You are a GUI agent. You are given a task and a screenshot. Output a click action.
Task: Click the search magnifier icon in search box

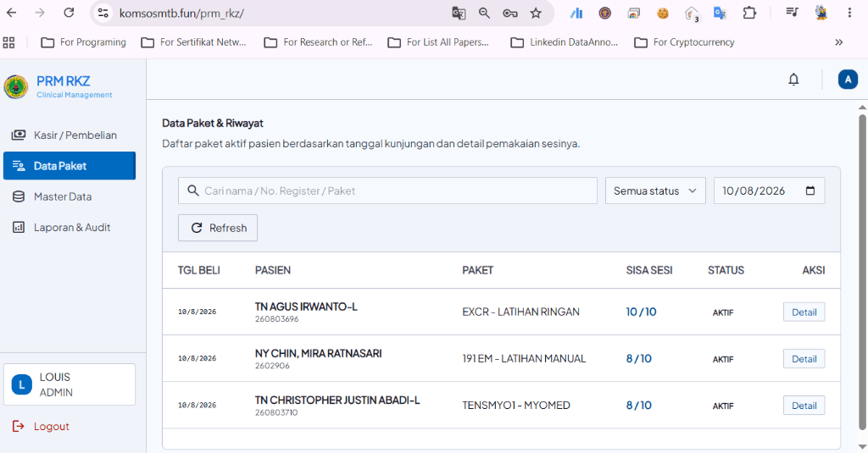pos(192,191)
